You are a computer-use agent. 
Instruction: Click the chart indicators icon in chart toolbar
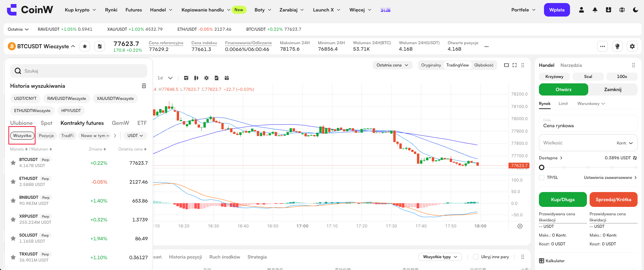coord(186,78)
